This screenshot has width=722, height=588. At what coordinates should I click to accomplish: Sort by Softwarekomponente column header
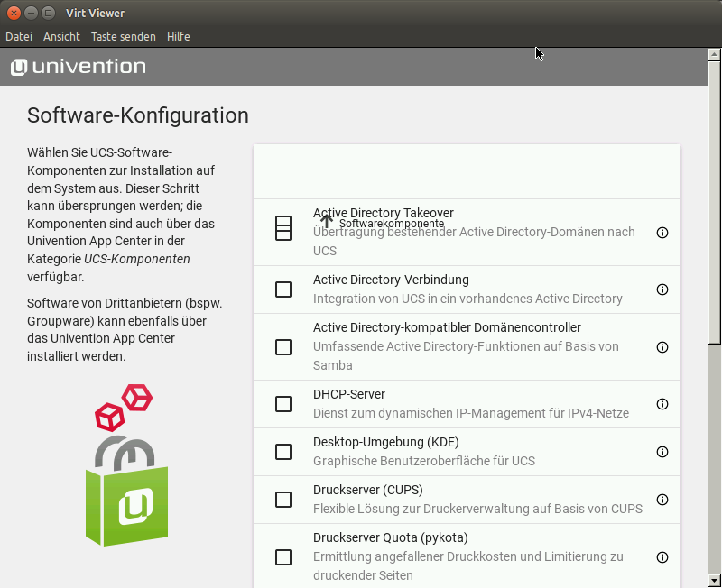pyautogui.click(x=390, y=223)
